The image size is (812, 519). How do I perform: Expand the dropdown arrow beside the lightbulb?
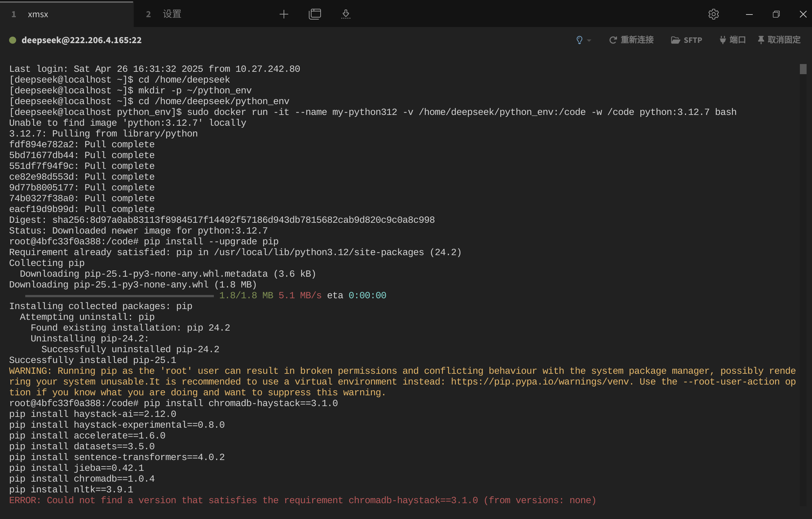point(589,40)
